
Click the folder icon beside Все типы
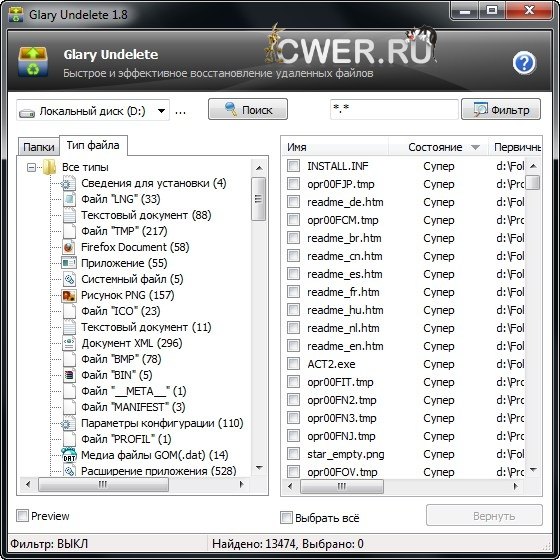pos(49,167)
